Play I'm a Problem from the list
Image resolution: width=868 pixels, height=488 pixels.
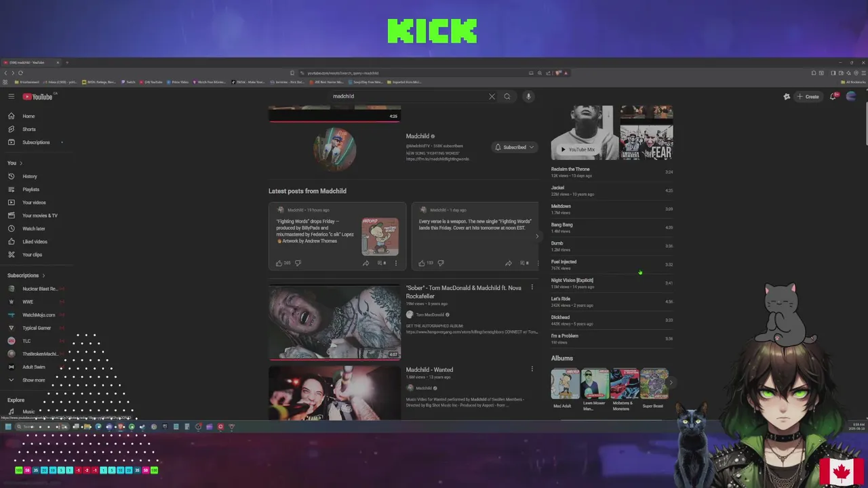612,338
